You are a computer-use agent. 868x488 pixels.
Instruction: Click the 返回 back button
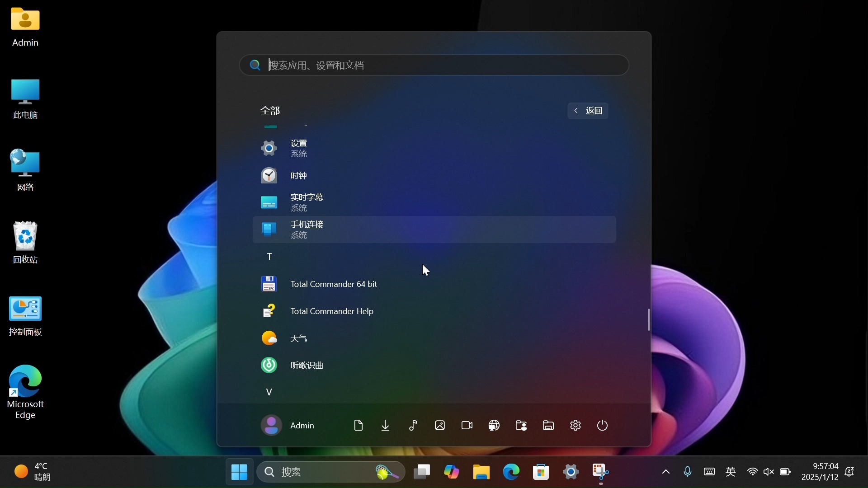point(588,111)
